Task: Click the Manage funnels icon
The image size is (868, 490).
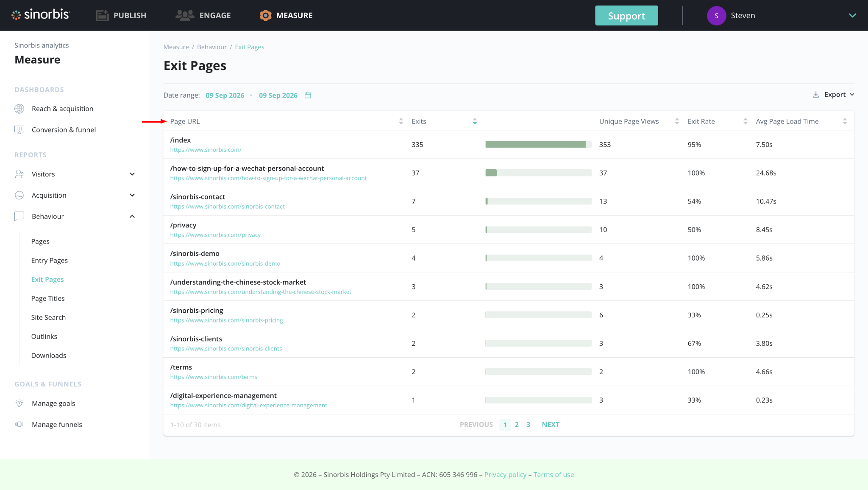Action: (19, 424)
